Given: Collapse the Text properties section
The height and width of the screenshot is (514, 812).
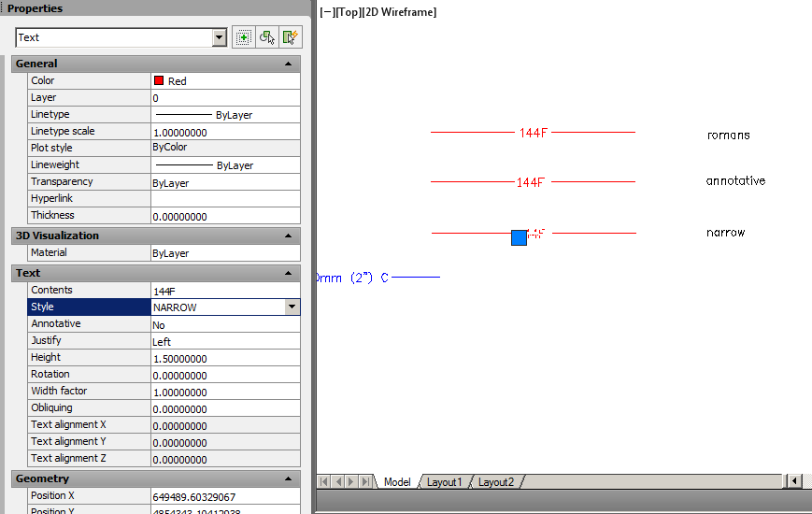Looking at the screenshot, I should pos(289,273).
